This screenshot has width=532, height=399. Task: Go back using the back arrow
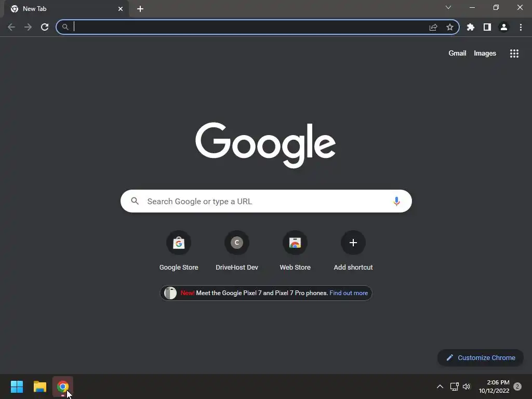(x=11, y=27)
